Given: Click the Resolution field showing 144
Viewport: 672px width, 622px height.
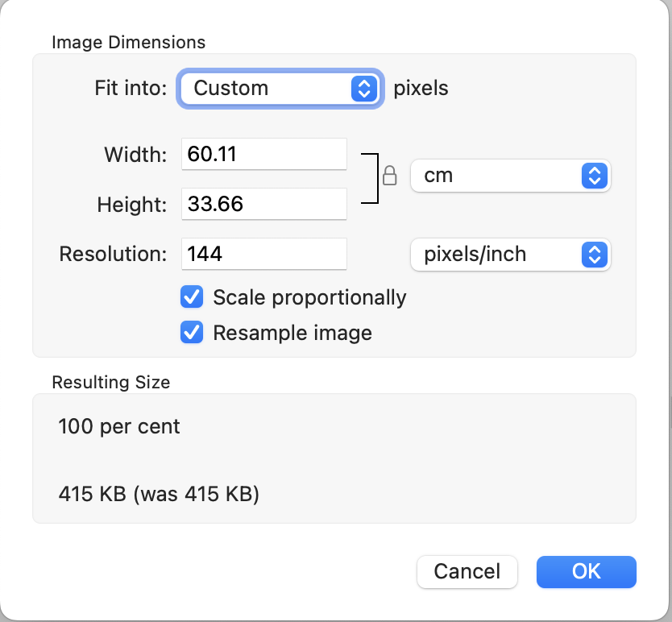Looking at the screenshot, I should [x=263, y=254].
